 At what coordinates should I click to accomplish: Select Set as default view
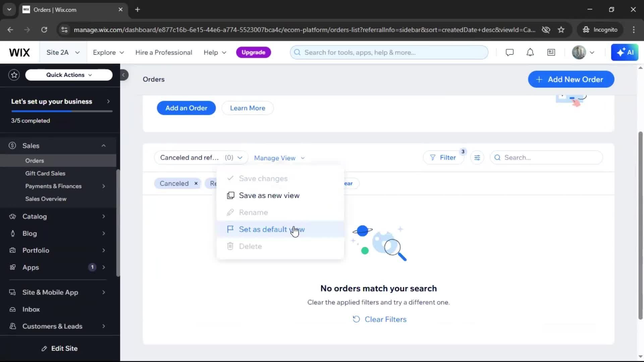[x=280, y=229]
